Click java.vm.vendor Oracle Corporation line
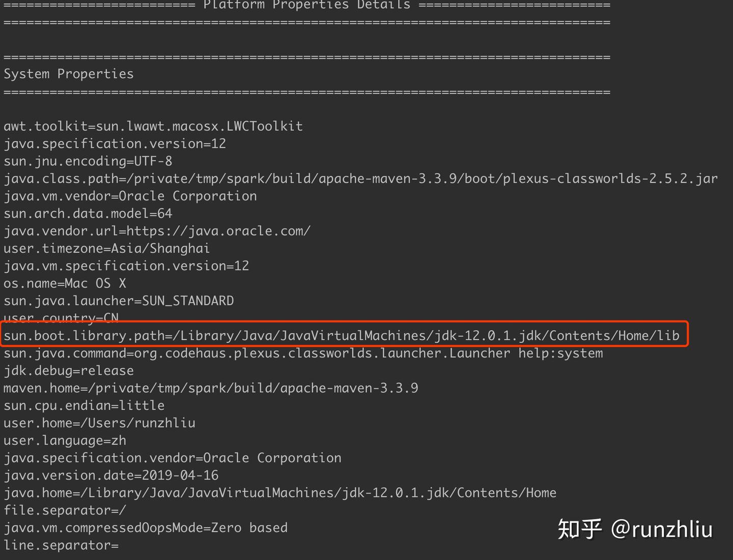733x560 pixels. [130, 196]
